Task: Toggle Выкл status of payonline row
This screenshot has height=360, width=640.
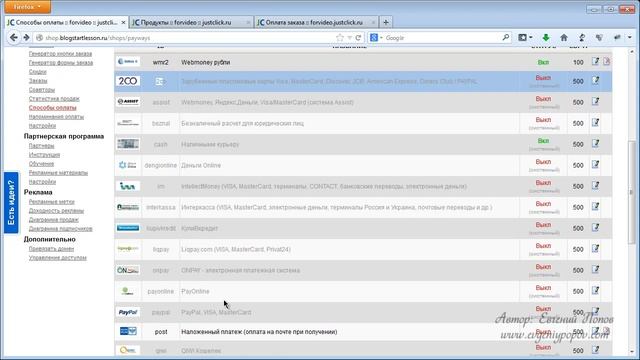Action: pos(543,288)
